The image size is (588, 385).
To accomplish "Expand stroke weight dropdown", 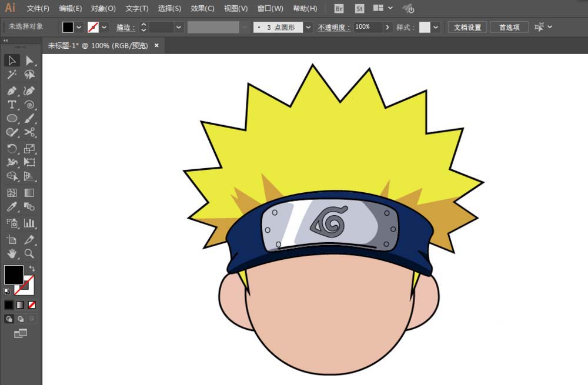I will (179, 27).
